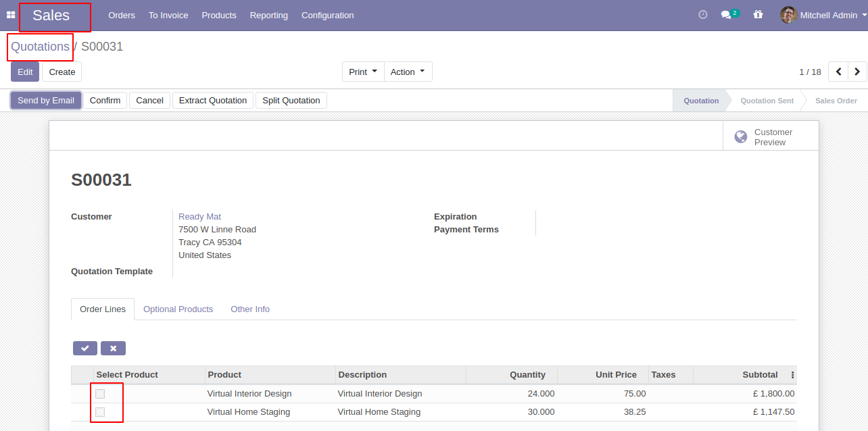868x431 pixels.
Task: Click unit price 38.25 cell
Action: click(x=603, y=412)
